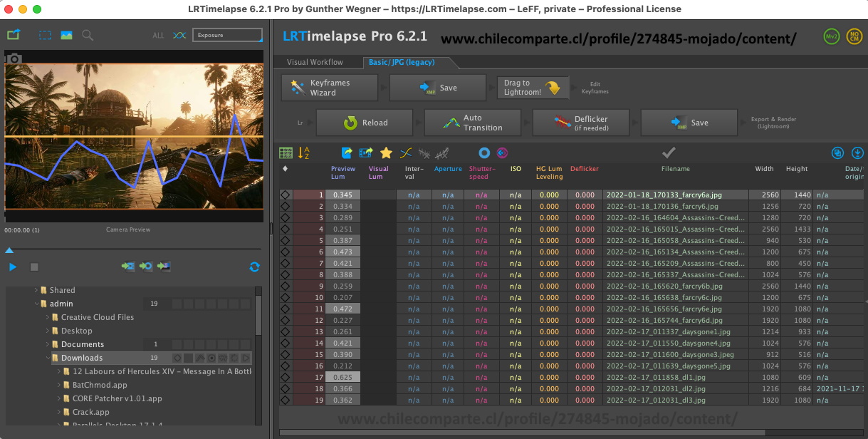Image resolution: width=868 pixels, height=439 pixels.
Task: Click the circular import icon with green arrow
Action: (146, 267)
